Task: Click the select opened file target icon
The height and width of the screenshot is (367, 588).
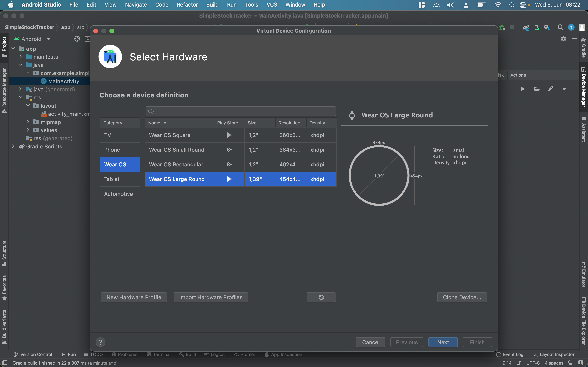Action: 77,39
